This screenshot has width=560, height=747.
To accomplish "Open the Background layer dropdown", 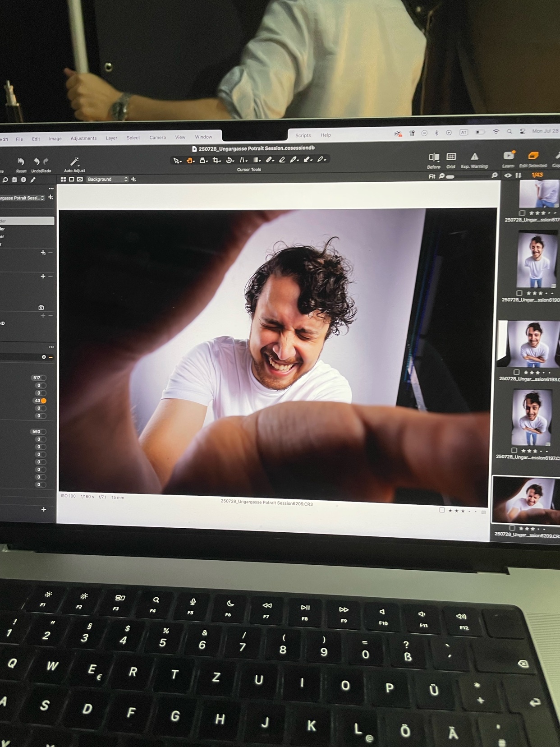I will pos(107,180).
